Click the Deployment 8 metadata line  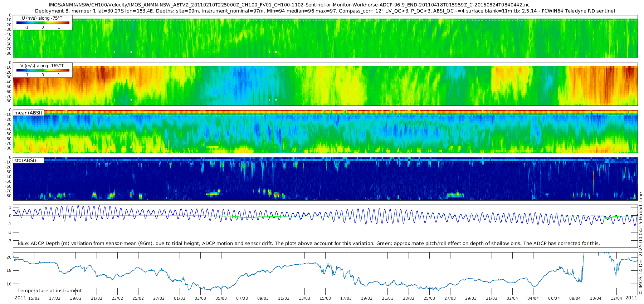click(x=325, y=11)
